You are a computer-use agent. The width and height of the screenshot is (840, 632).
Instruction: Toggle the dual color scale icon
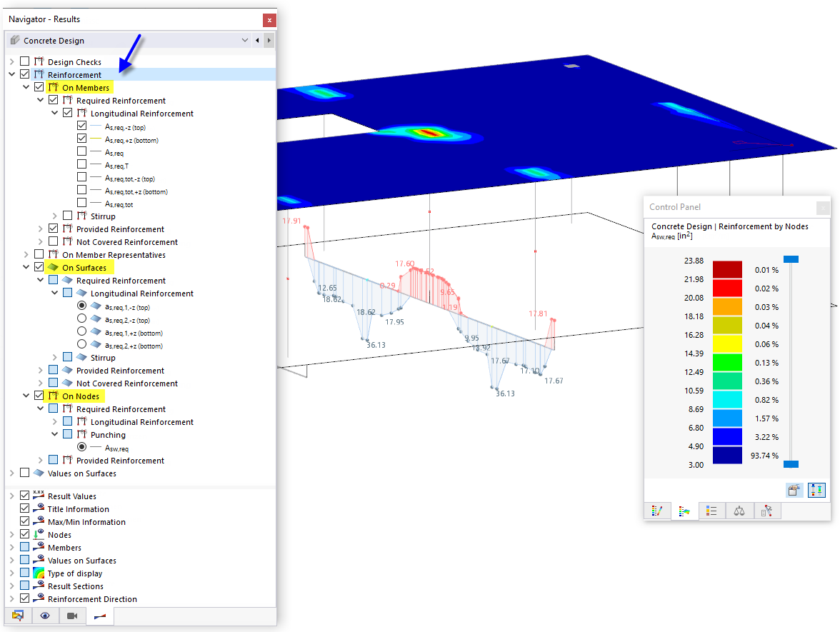point(816,490)
